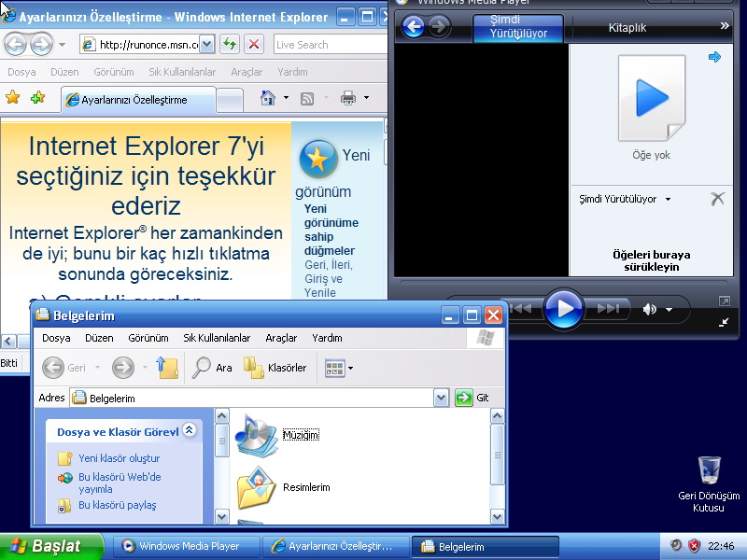Click the Başlat start button
The height and width of the screenshot is (560, 747).
(51, 546)
